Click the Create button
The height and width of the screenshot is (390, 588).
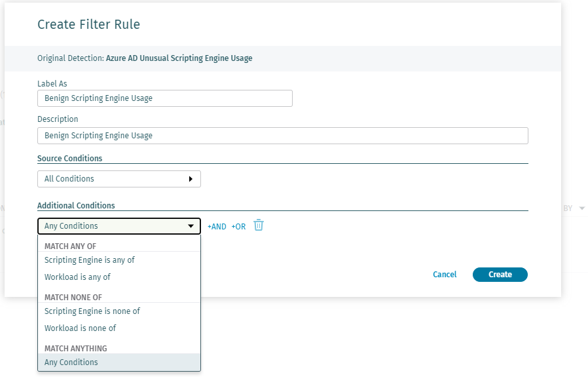click(x=500, y=275)
